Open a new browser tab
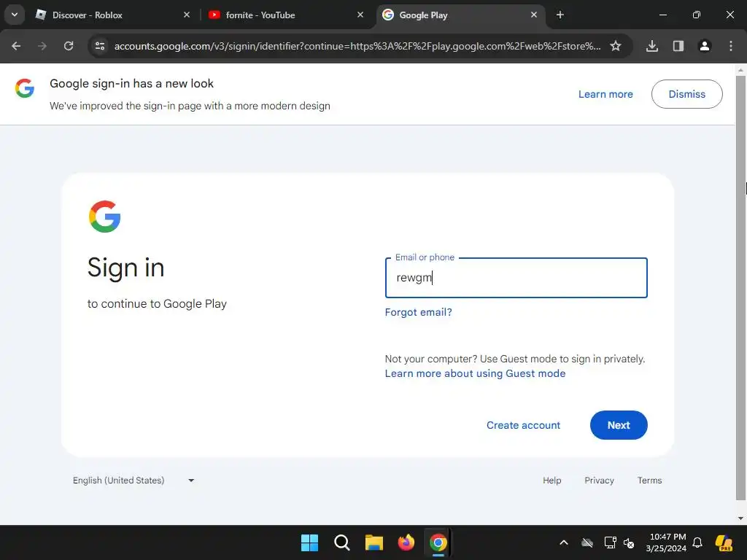The image size is (747, 560). click(x=560, y=15)
